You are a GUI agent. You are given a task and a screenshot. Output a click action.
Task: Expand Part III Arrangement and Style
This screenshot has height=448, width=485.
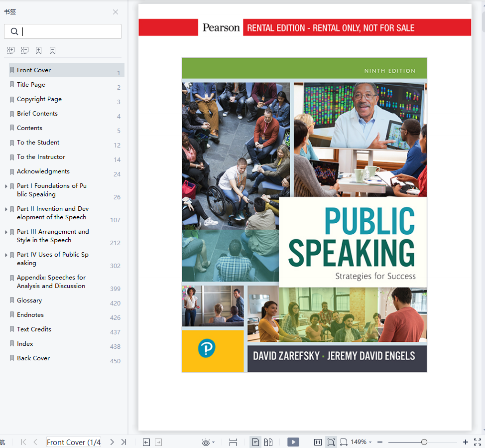[x=6, y=232]
